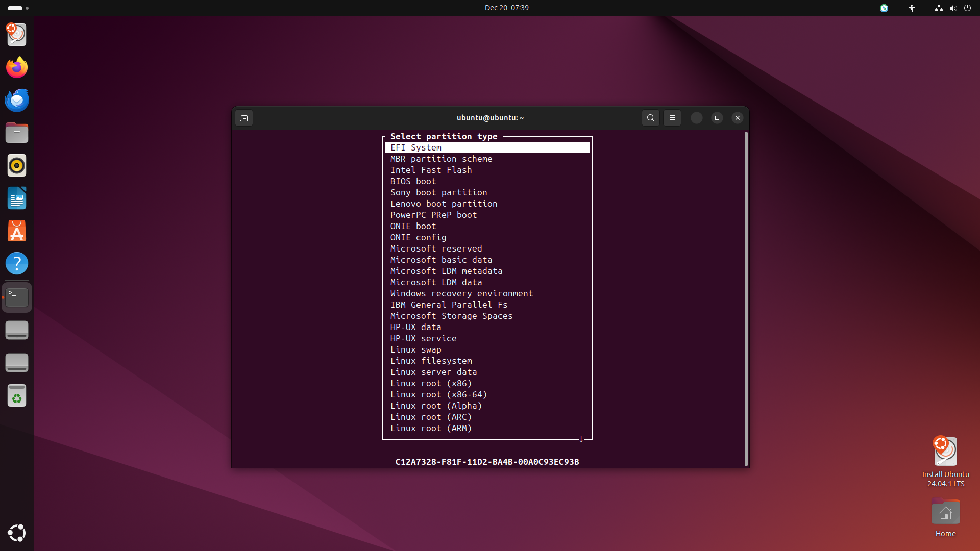The image size is (980, 551).
Task: Launch Firefox from the dock
Action: [x=17, y=67]
